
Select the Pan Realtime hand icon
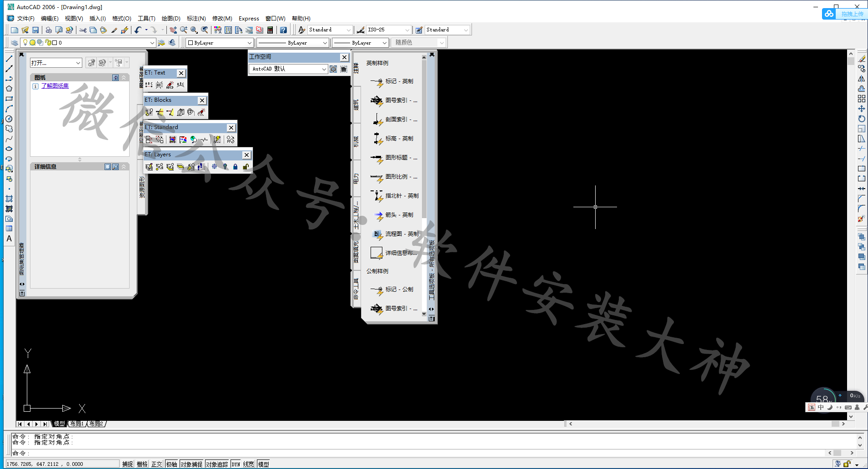pos(173,30)
